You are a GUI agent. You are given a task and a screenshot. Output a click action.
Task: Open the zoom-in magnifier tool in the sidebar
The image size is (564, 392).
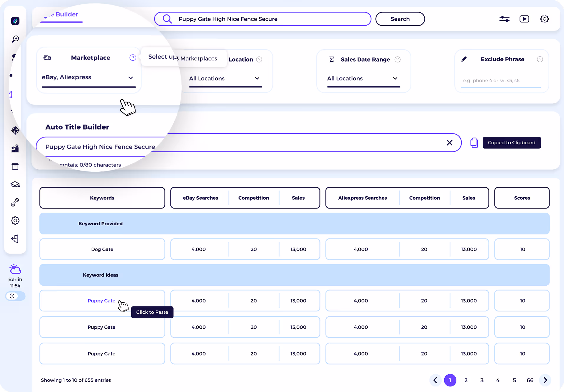[15, 39]
